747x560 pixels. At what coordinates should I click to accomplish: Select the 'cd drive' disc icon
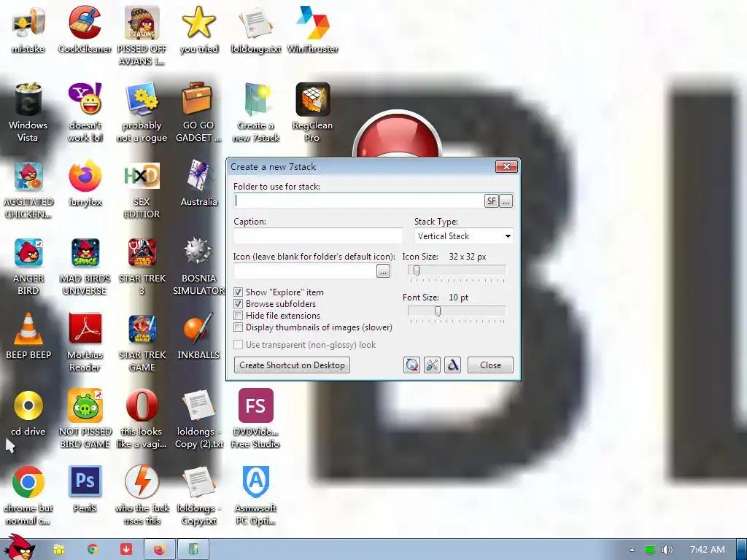pos(28,413)
